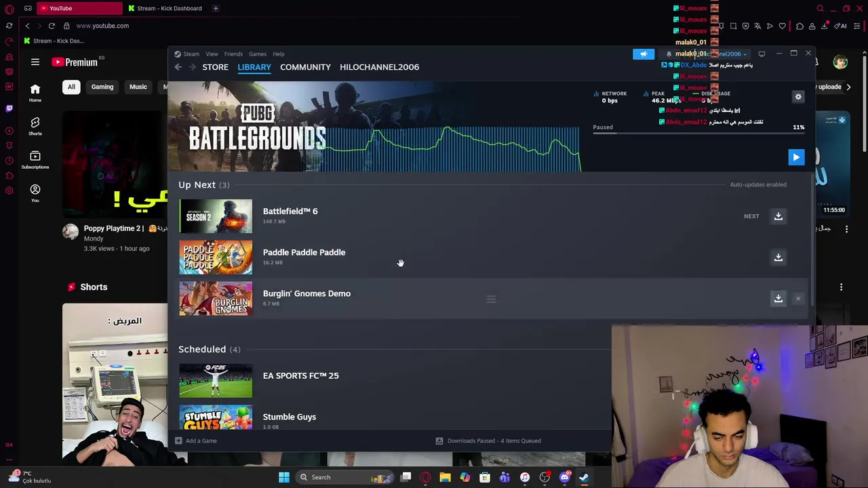Download Paddle Paddle Paddle now

click(778, 258)
